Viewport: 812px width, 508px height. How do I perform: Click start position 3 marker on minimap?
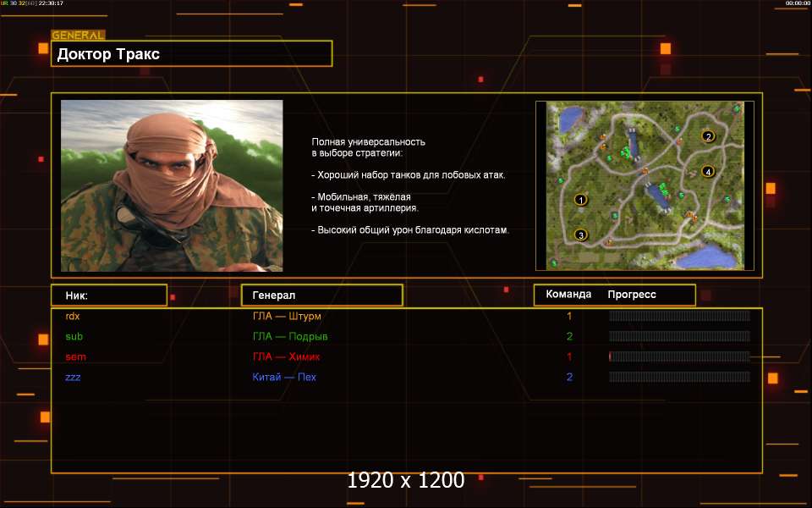point(581,235)
